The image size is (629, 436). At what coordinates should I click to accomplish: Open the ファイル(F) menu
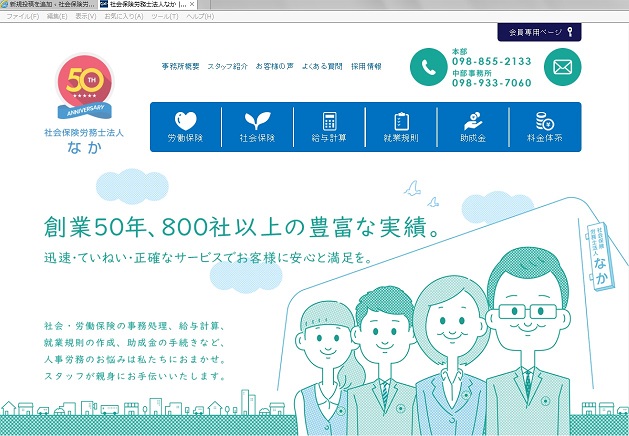pos(22,17)
